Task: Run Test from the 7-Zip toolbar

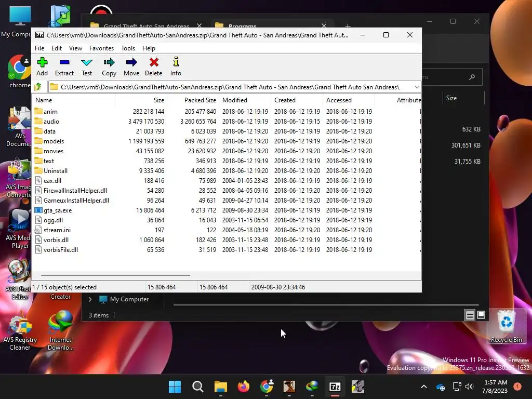Action: coord(87,66)
